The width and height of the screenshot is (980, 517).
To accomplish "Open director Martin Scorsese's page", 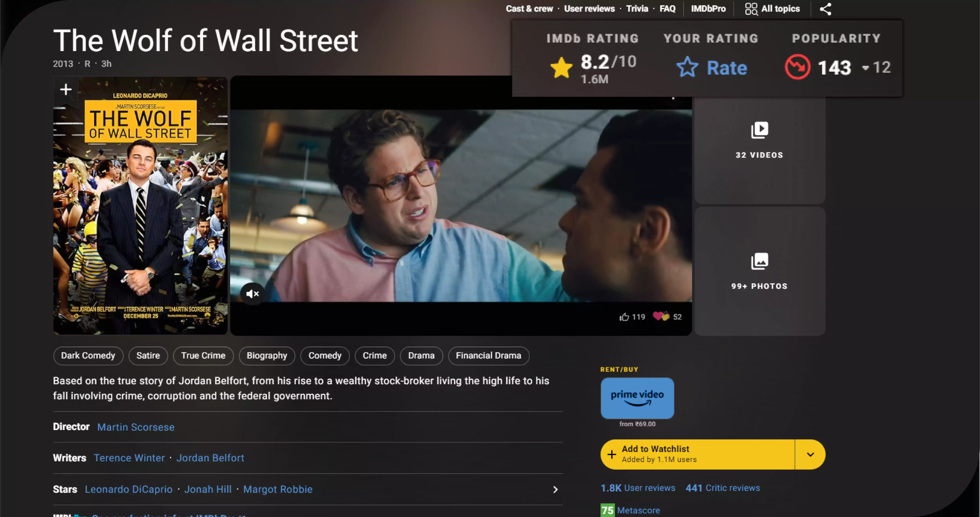I will (x=136, y=427).
